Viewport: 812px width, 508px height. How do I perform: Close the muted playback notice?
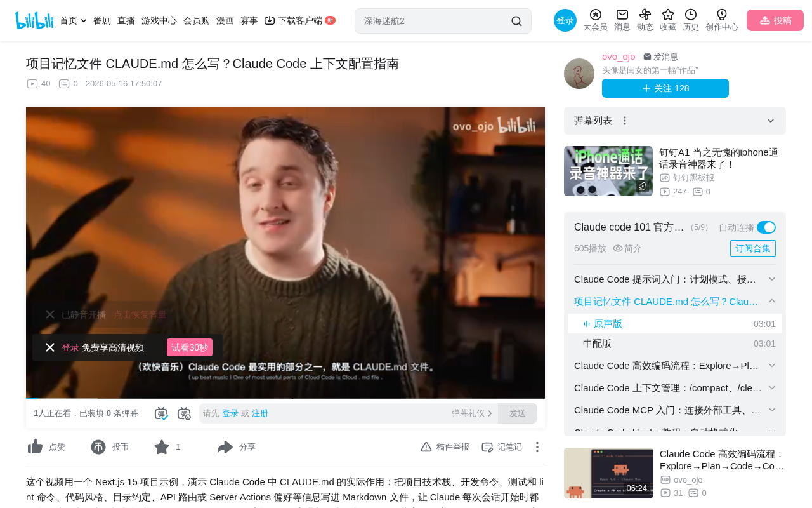pyautogui.click(x=50, y=314)
